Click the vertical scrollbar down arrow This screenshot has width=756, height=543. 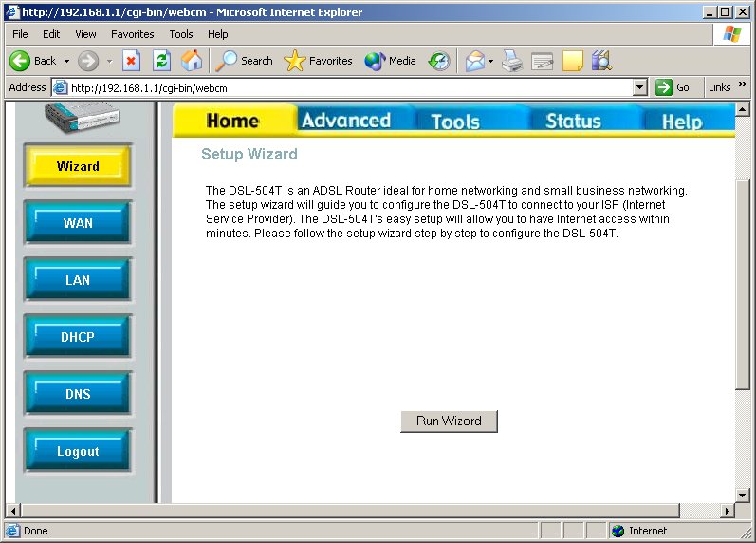pos(743,496)
